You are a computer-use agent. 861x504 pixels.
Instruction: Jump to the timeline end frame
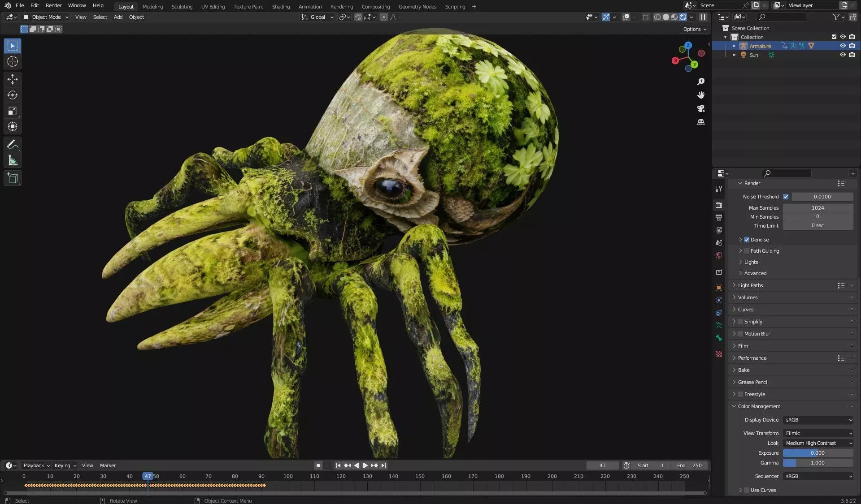coord(383,465)
